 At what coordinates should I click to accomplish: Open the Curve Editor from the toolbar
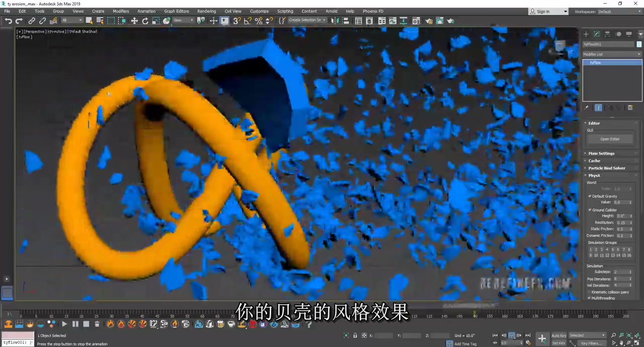392,21
